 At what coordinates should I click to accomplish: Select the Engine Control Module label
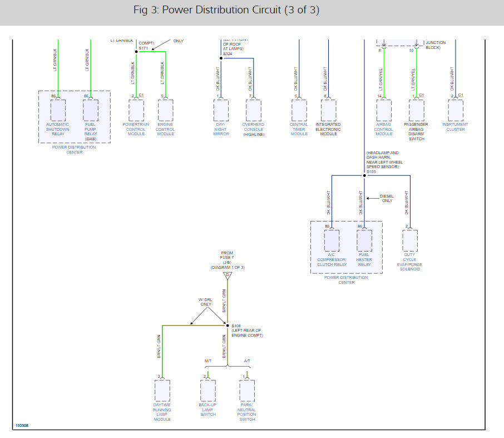click(x=166, y=129)
